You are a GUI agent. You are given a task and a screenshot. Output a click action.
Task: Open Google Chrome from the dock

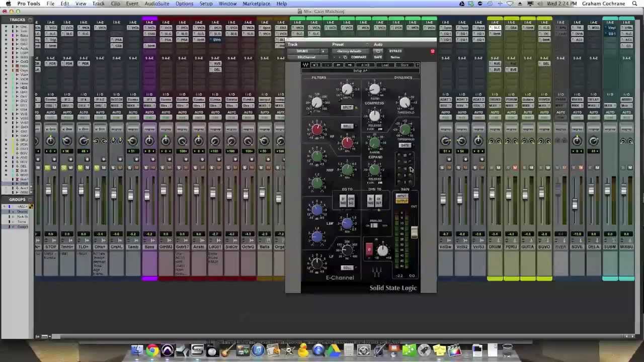click(152, 350)
